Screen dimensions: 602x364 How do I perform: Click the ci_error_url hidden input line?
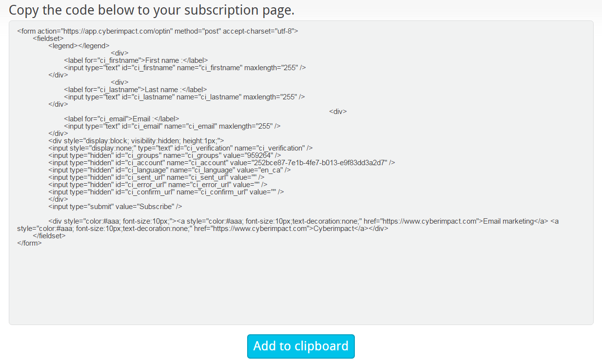pyautogui.click(x=157, y=185)
